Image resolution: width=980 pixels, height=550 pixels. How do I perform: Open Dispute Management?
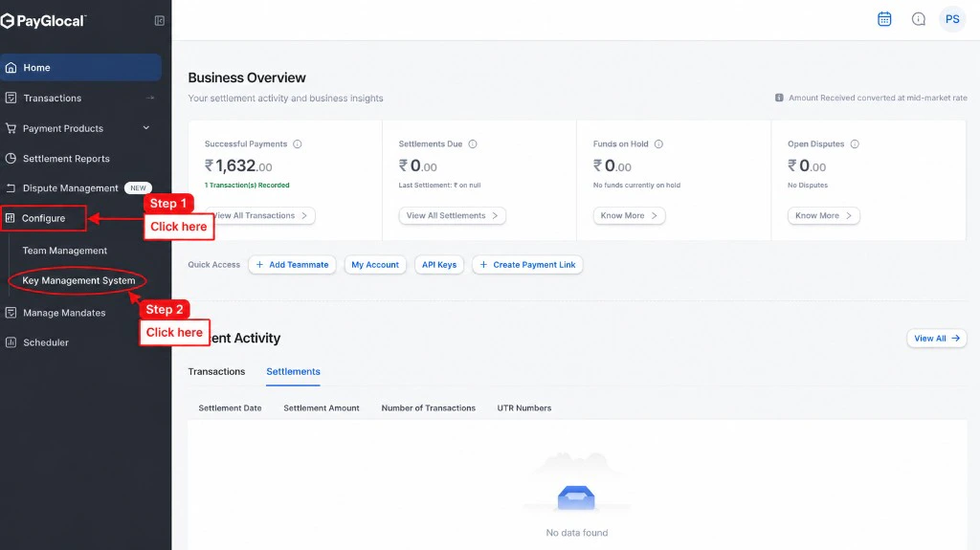click(70, 188)
